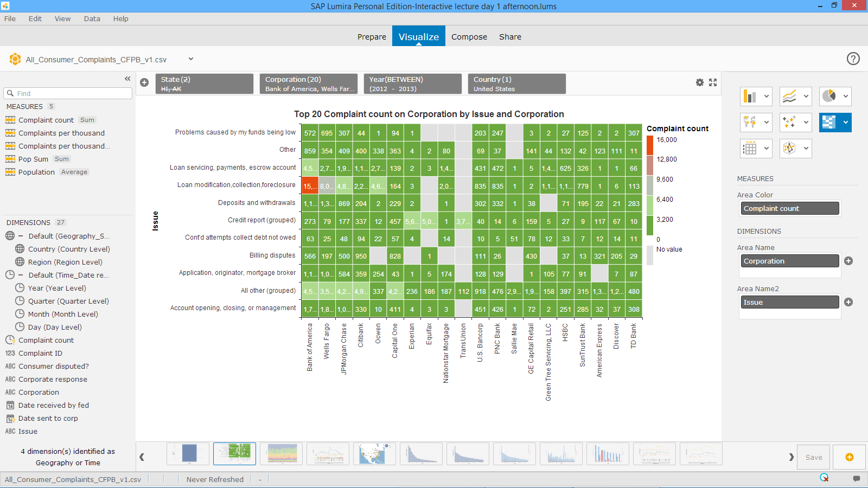Select the line chart type icon

[x=789, y=97]
